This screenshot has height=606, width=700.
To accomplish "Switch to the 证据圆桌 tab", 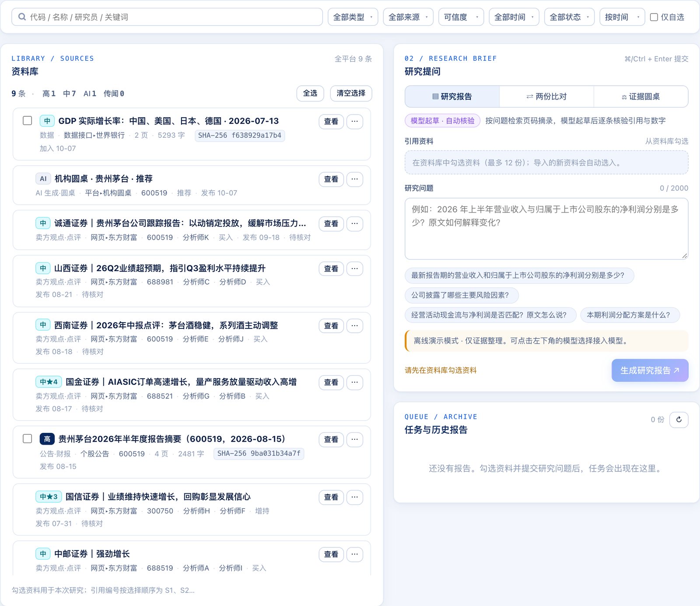I will click(641, 97).
